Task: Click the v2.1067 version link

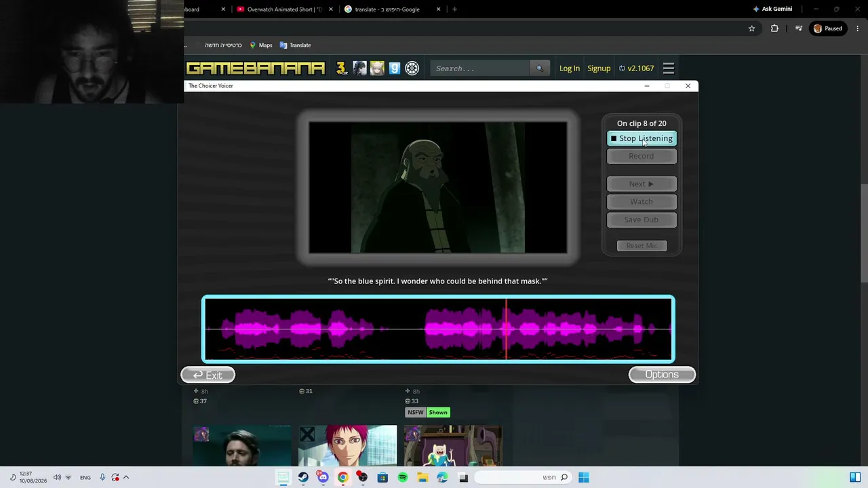Action: coord(636,68)
